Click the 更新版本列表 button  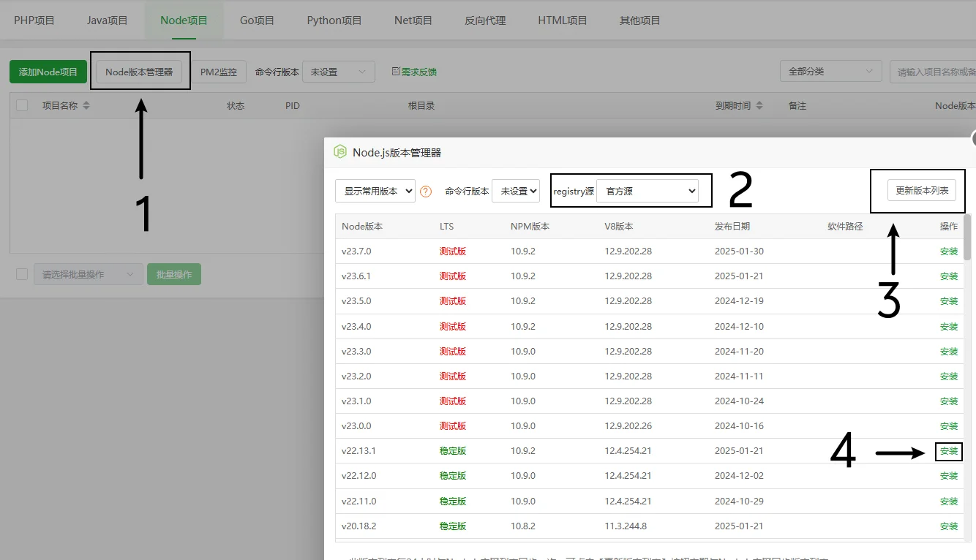(922, 190)
